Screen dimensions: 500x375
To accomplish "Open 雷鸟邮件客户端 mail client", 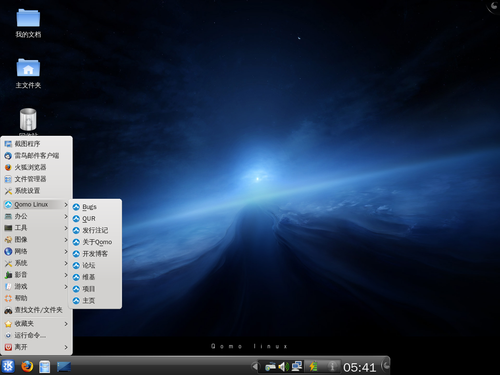I will (x=36, y=155).
